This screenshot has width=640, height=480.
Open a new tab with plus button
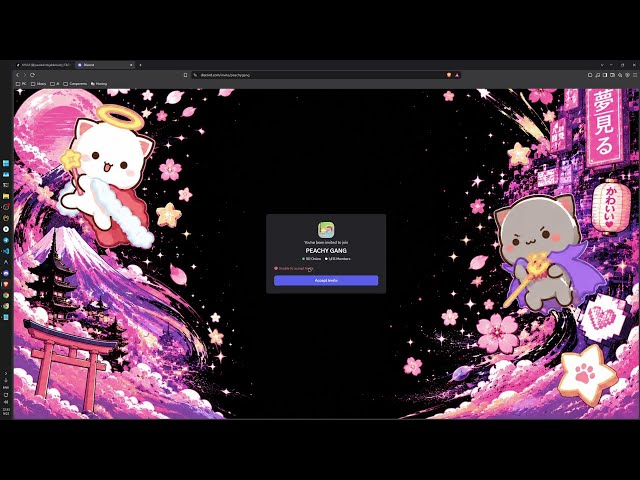click(x=140, y=65)
